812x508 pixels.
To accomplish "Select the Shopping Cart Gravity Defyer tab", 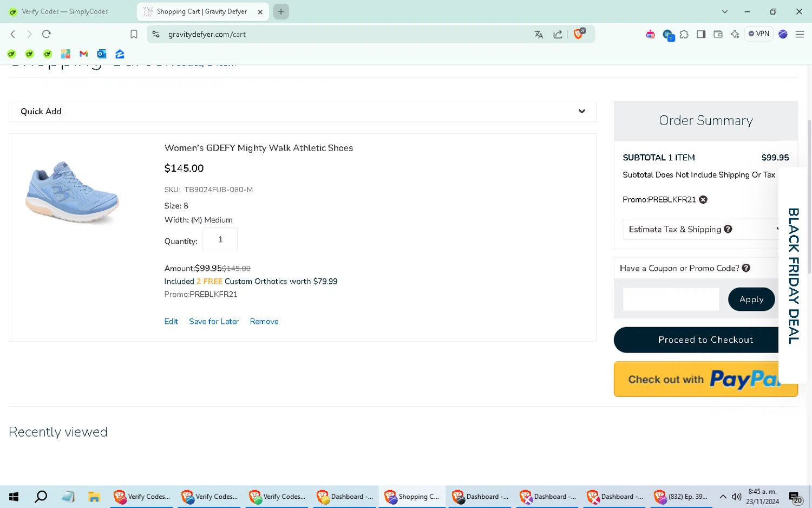I will click(201, 11).
